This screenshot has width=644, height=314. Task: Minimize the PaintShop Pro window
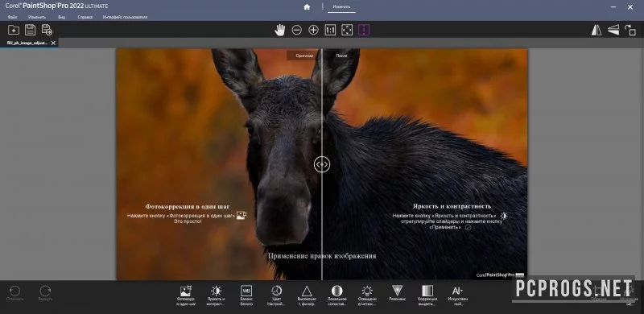(x=613, y=7)
